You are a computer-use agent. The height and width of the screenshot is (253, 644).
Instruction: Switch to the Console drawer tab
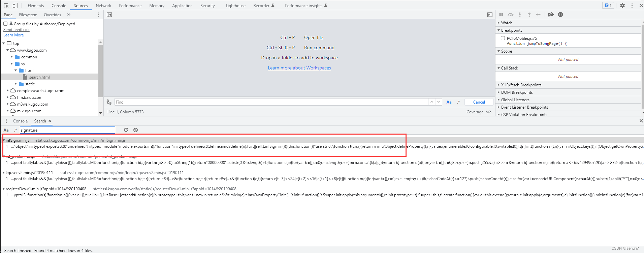[20, 121]
